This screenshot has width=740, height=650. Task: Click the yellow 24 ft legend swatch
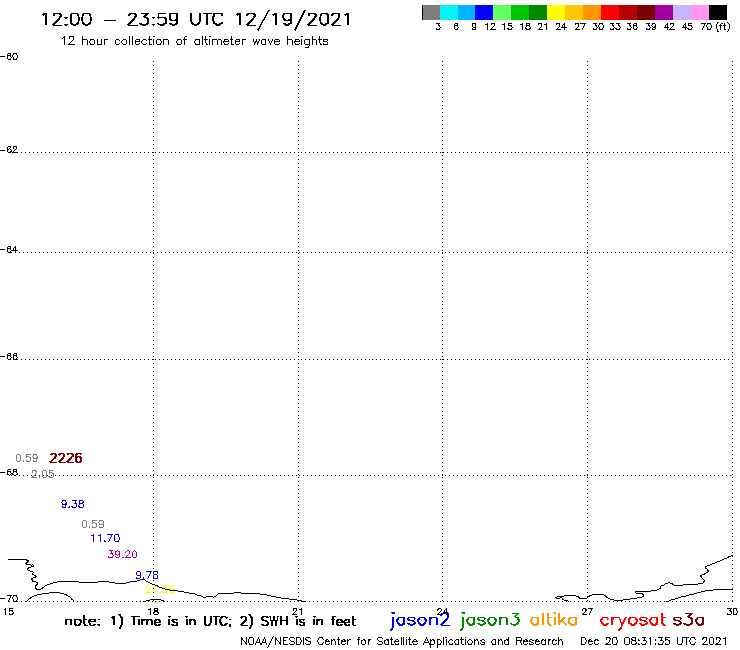556,12
